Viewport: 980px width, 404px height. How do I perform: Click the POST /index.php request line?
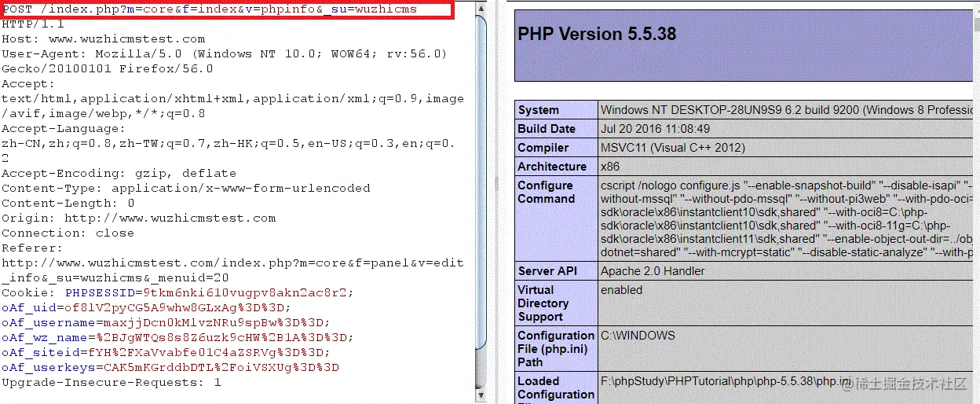coord(210,9)
